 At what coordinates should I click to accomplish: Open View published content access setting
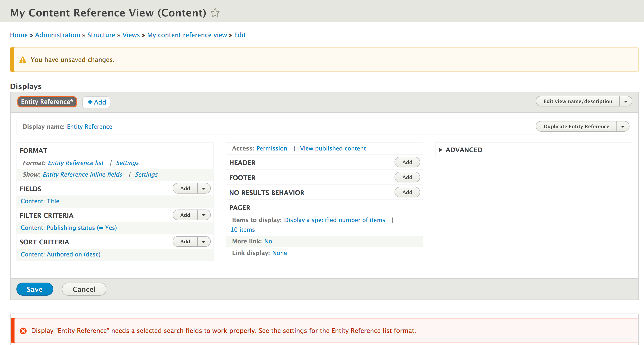click(x=333, y=148)
